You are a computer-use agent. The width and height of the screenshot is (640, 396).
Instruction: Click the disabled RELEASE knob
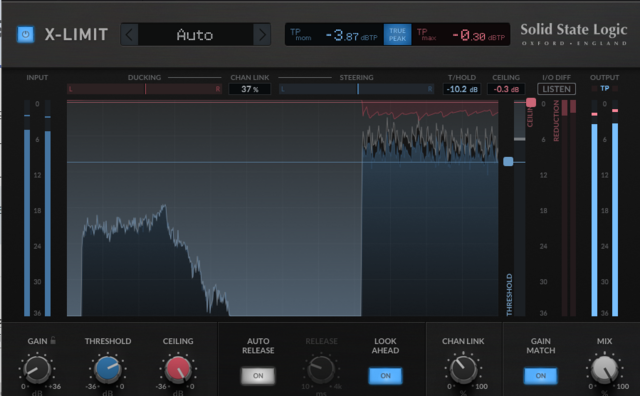pyautogui.click(x=321, y=369)
